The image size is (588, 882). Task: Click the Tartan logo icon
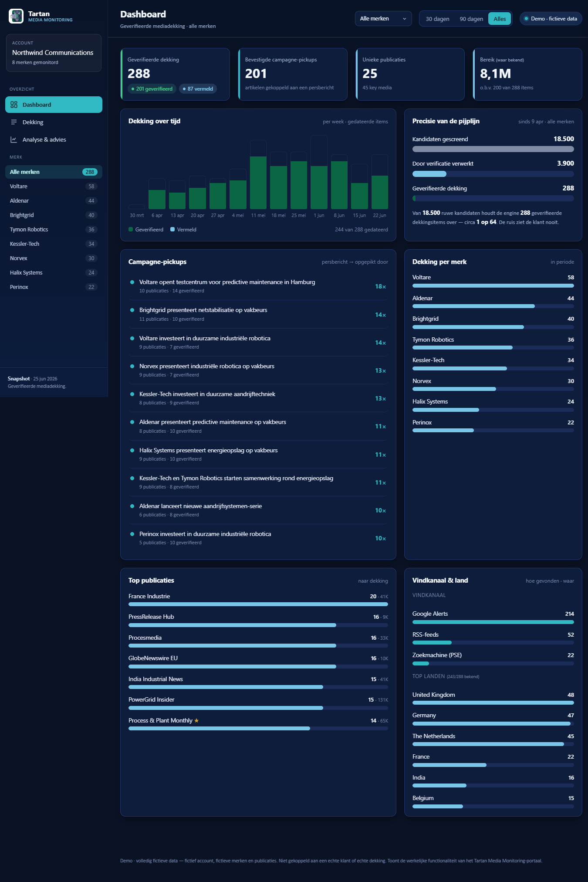16,16
